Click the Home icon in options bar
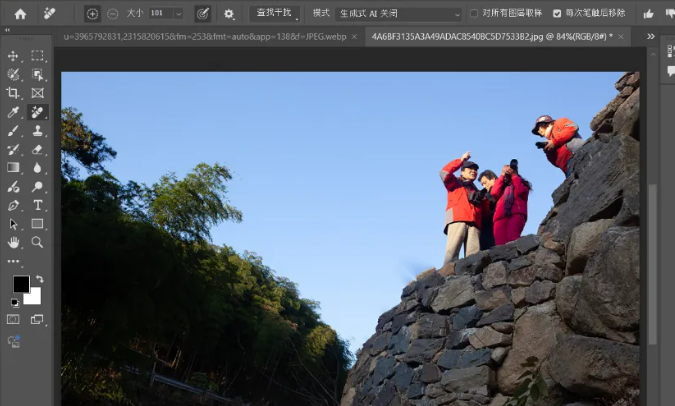This screenshot has height=406, width=675. coord(20,14)
